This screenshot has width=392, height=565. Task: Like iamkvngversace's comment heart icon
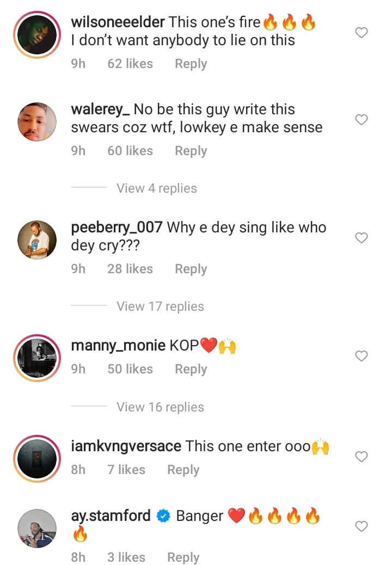point(362,457)
